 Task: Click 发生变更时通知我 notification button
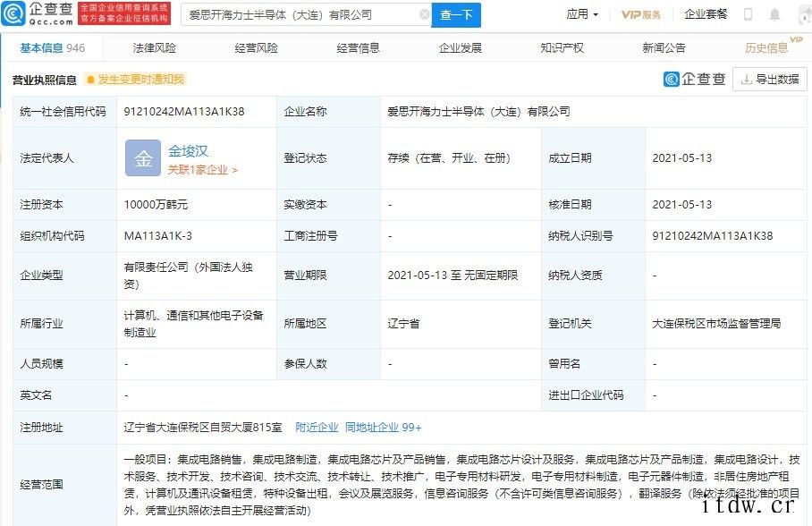click(x=135, y=80)
